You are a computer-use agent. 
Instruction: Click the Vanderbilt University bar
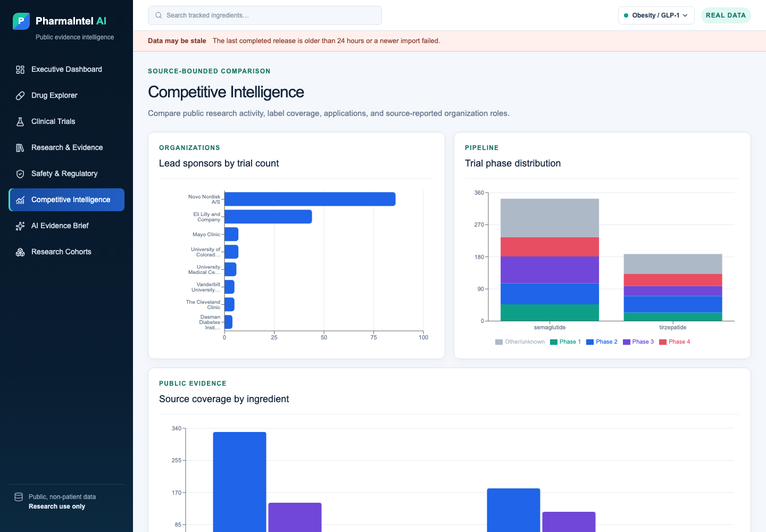tap(229, 287)
